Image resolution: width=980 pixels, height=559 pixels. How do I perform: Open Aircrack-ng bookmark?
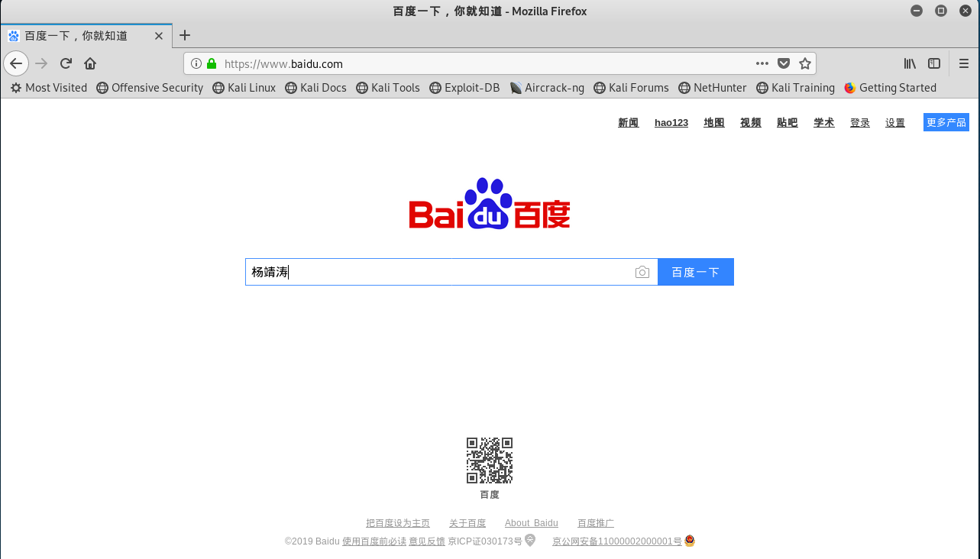pos(547,88)
